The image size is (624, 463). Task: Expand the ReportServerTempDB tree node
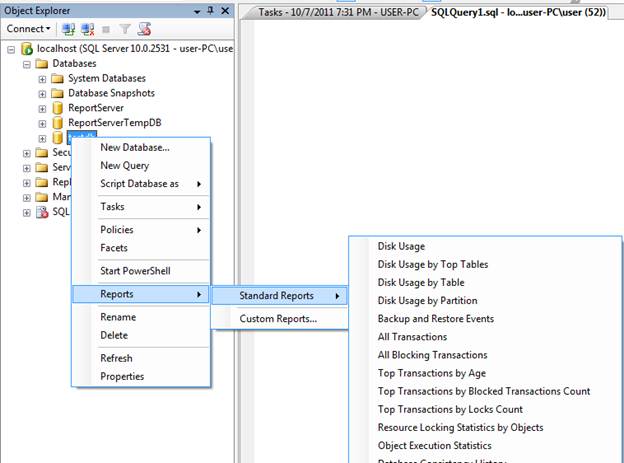[x=42, y=123]
